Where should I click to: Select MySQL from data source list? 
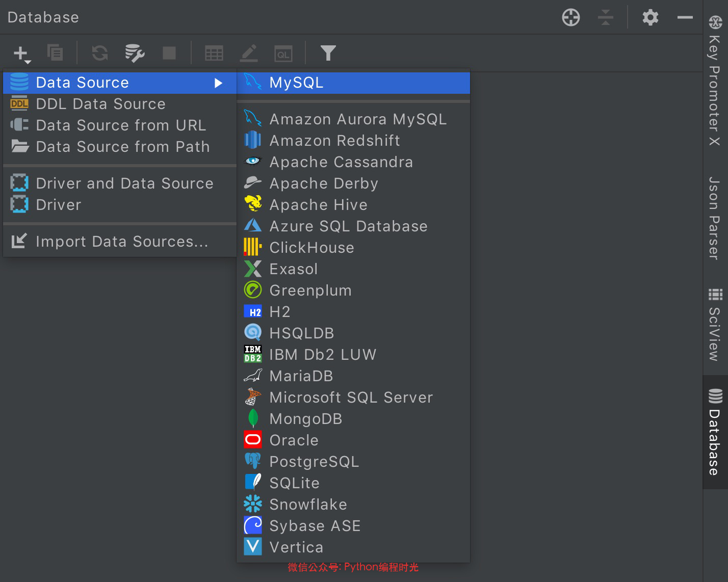296,83
